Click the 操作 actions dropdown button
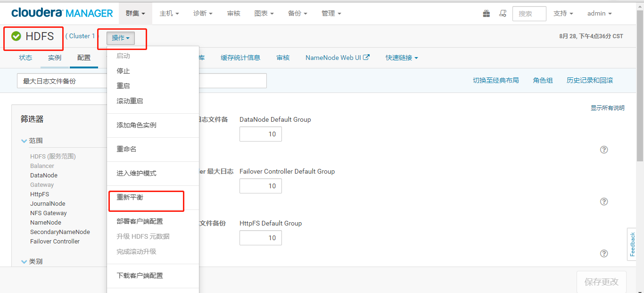644x293 pixels. coord(121,38)
